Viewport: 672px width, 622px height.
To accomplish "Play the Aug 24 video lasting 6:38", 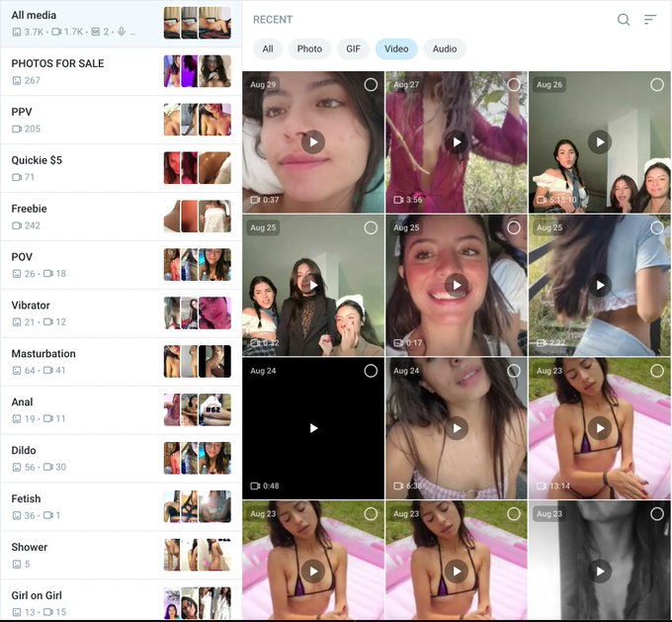I will pos(457,428).
